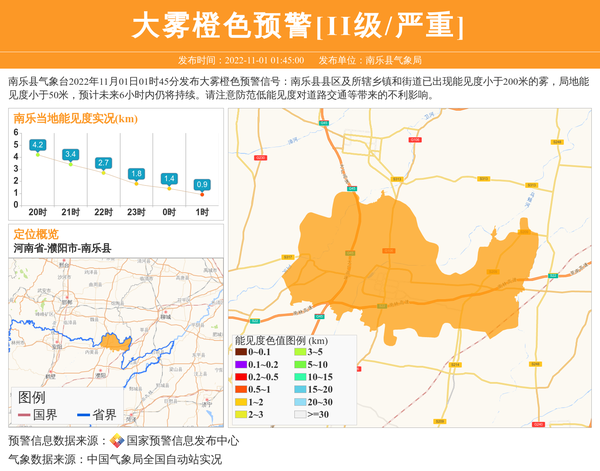Click the 4.2 visibility label at 20时

tap(38, 145)
